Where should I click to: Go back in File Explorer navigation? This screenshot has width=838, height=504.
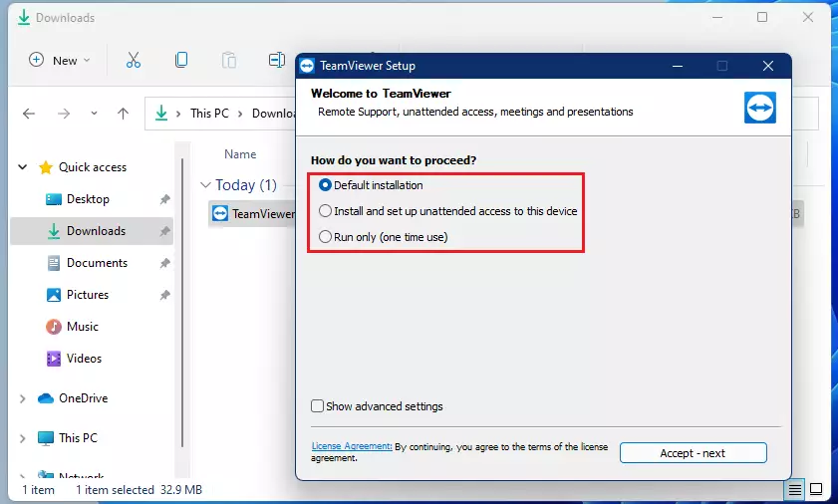tap(29, 114)
